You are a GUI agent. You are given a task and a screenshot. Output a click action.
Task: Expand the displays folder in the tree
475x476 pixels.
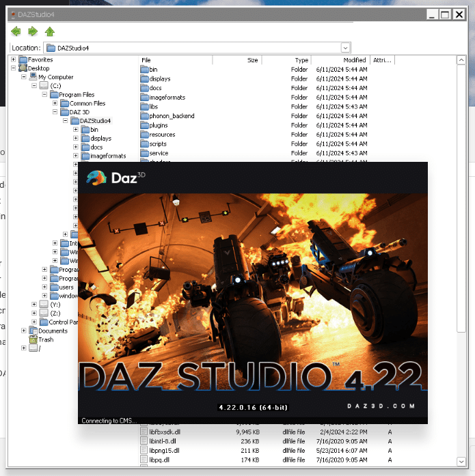(76, 138)
